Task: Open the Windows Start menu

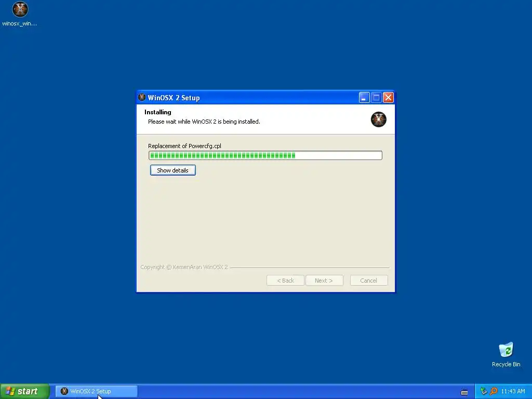Action: click(25, 391)
